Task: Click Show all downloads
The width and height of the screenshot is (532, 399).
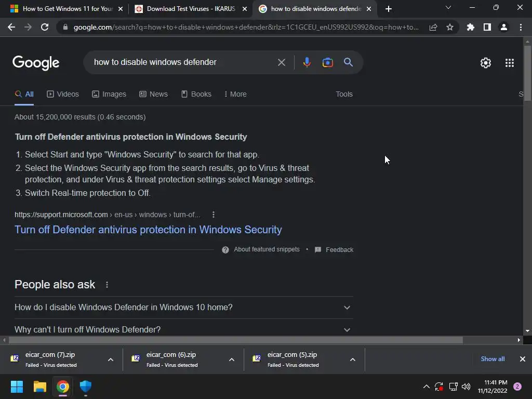Action: (493, 359)
